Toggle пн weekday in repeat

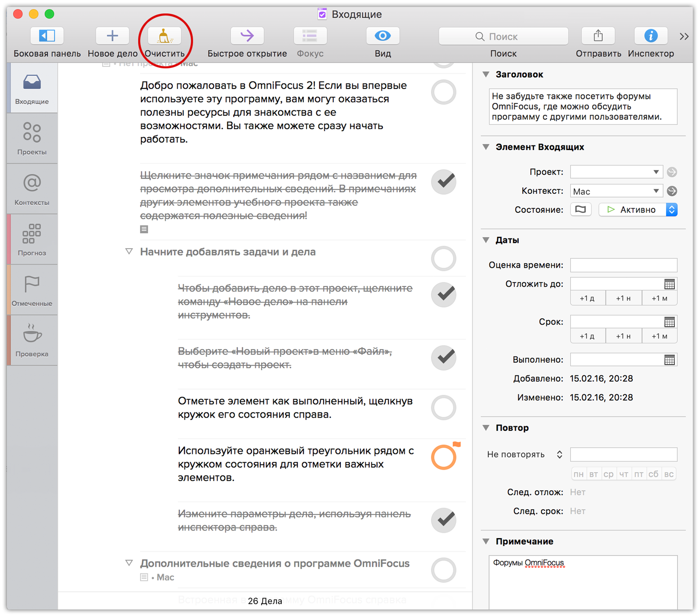578,474
